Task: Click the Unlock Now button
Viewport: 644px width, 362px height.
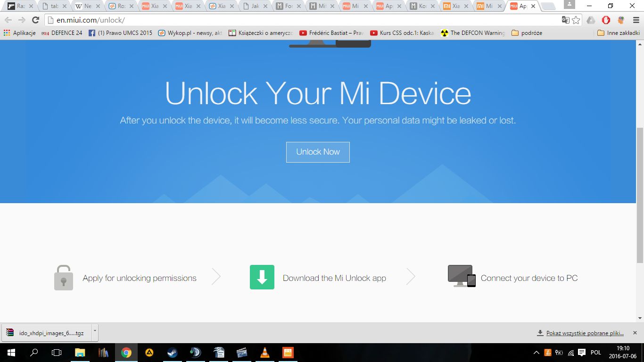Action: pyautogui.click(x=318, y=152)
